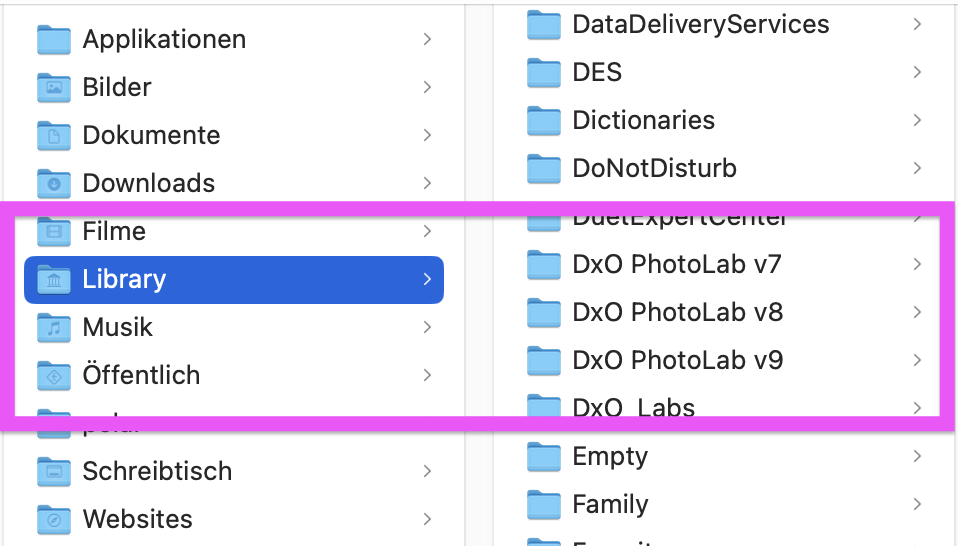Click the Applikationen folder icon

[x=54, y=39]
